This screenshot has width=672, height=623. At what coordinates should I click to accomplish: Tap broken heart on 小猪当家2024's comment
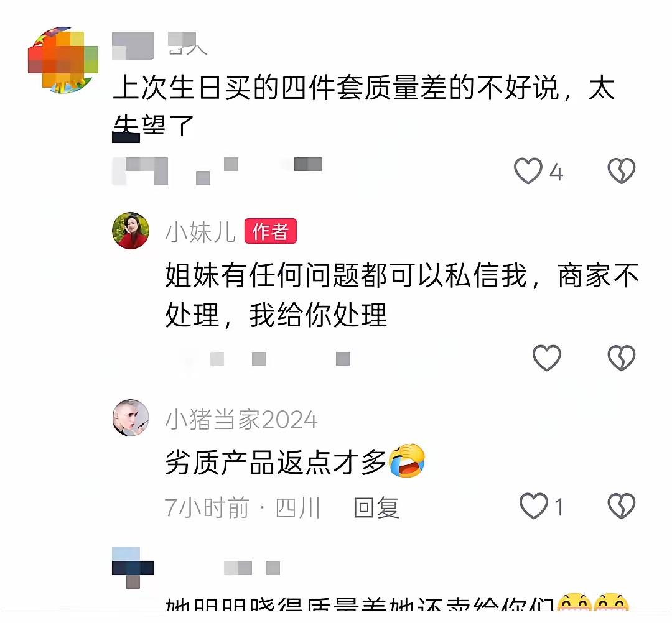coord(622,505)
